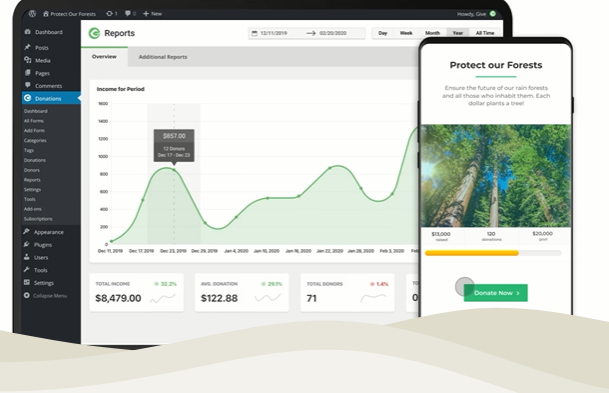Open Tags submenu item
Viewport: 609px width, 393px height.
[x=29, y=150]
